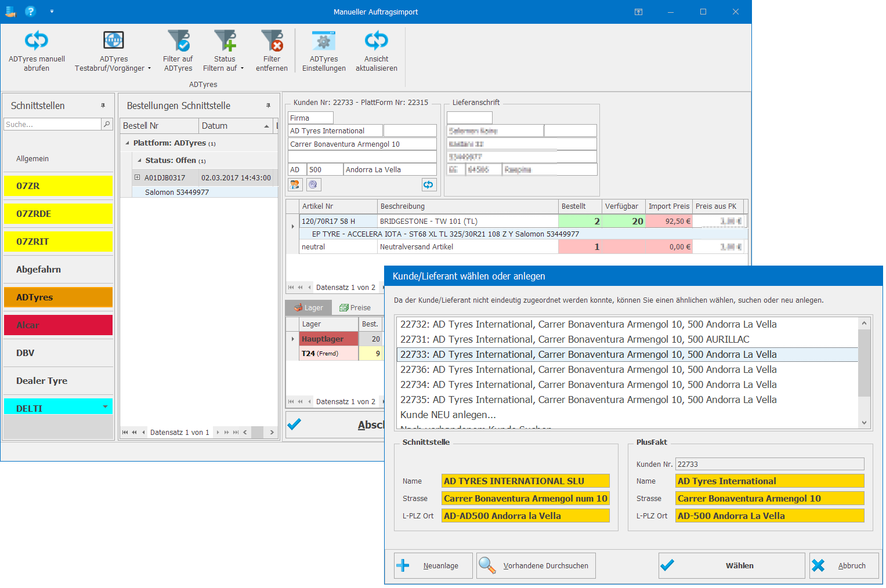Remove filter with Filter entfernen
Screen dimensions: 886x588
point(272,51)
